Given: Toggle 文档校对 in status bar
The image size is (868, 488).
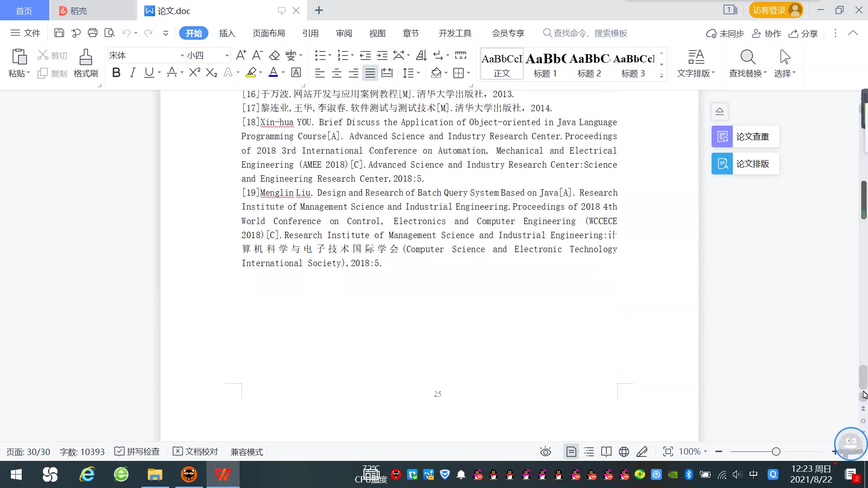Looking at the screenshot, I should coord(196,451).
